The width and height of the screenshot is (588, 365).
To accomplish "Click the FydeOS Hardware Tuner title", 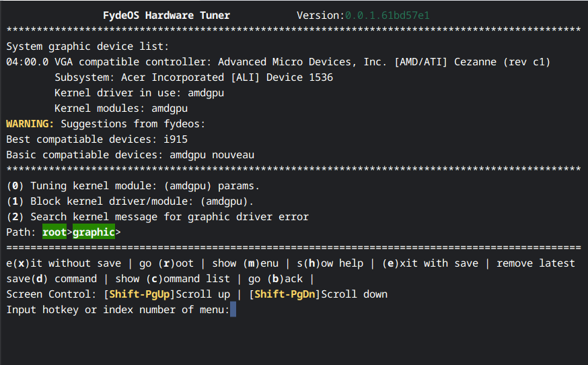I will (167, 15).
